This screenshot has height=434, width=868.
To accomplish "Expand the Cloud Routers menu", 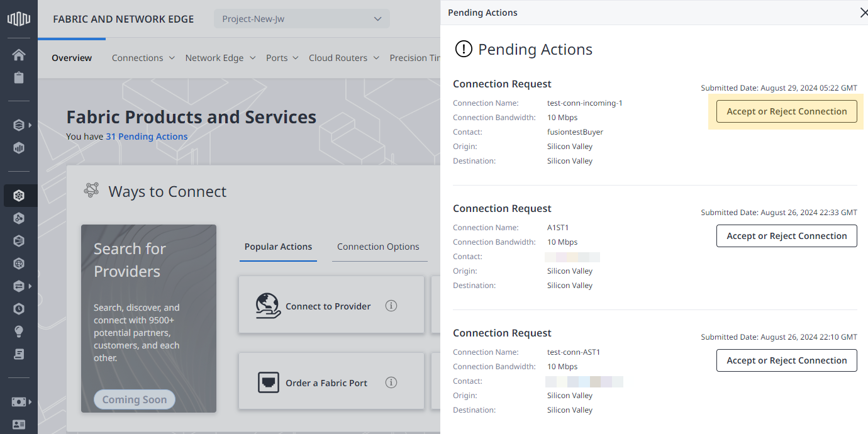I will tap(344, 58).
